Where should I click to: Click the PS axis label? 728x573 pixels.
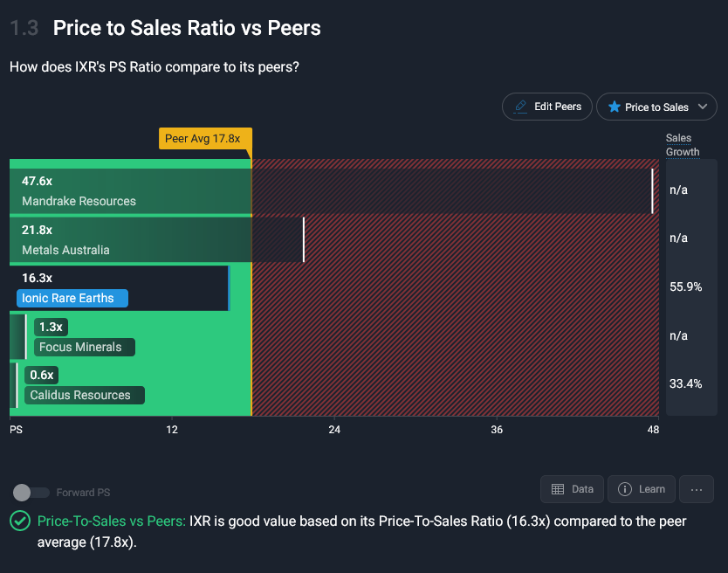point(16,430)
